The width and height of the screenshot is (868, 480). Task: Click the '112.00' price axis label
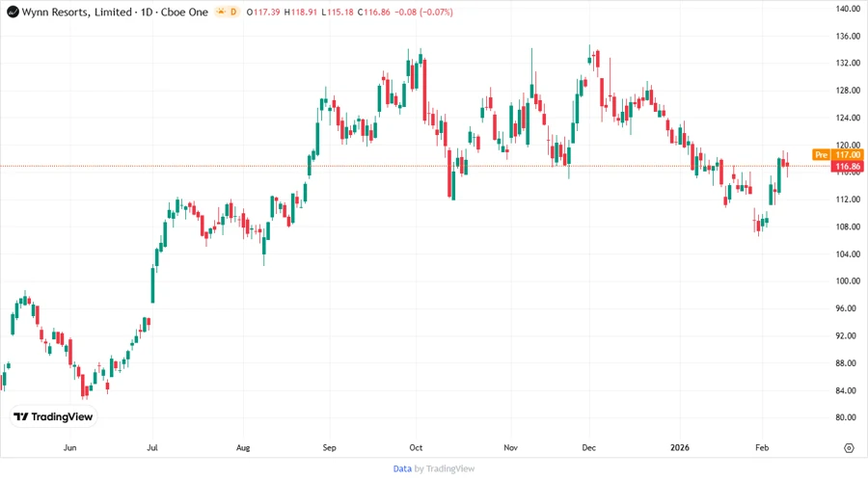click(x=848, y=200)
